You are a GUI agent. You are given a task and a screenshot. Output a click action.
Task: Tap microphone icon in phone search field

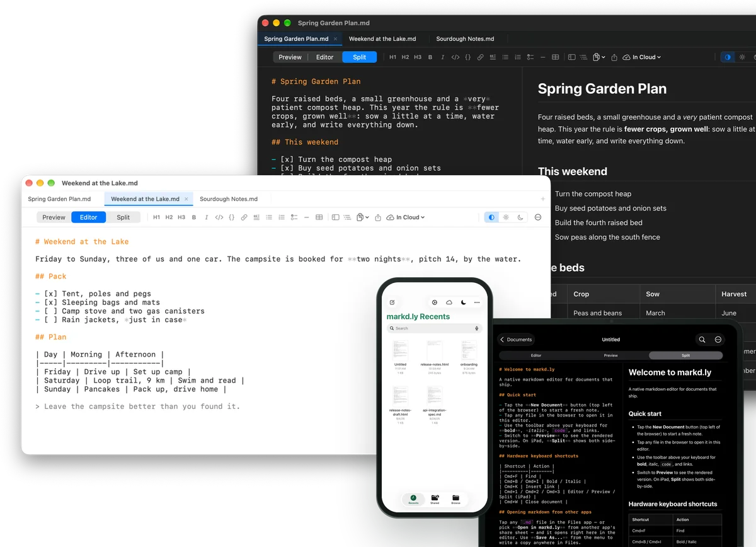[x=476, y=328]
